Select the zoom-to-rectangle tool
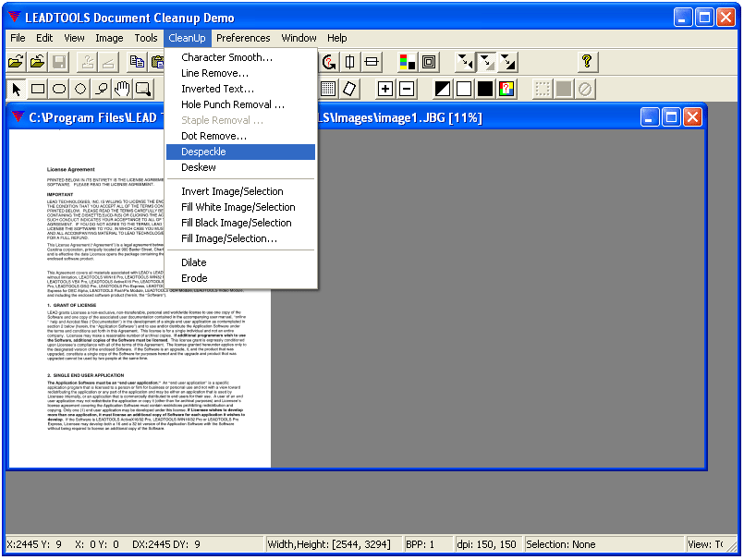 [143, 89]
